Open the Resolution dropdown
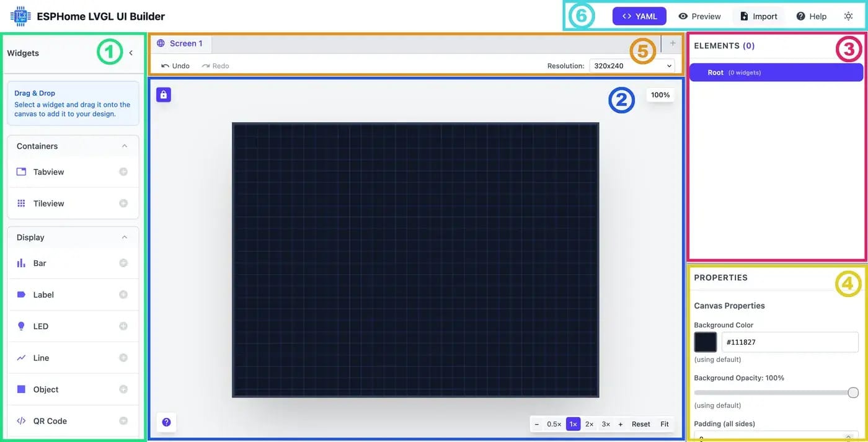The height and width of the screenshot is (442, 868). 632,66
